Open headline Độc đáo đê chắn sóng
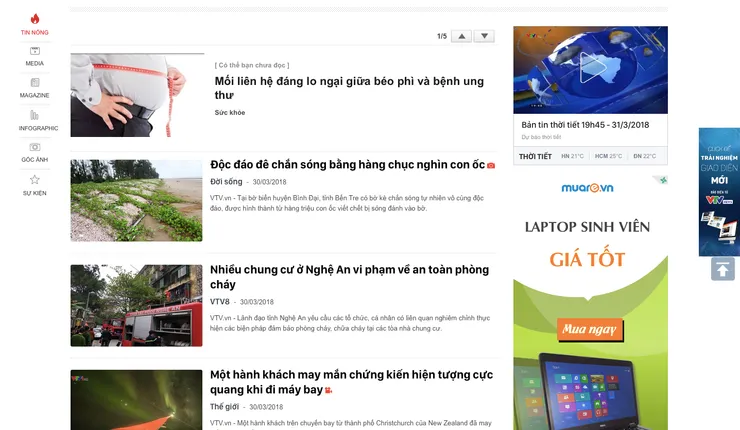This screenshot has width=740, height=430. 347,165
